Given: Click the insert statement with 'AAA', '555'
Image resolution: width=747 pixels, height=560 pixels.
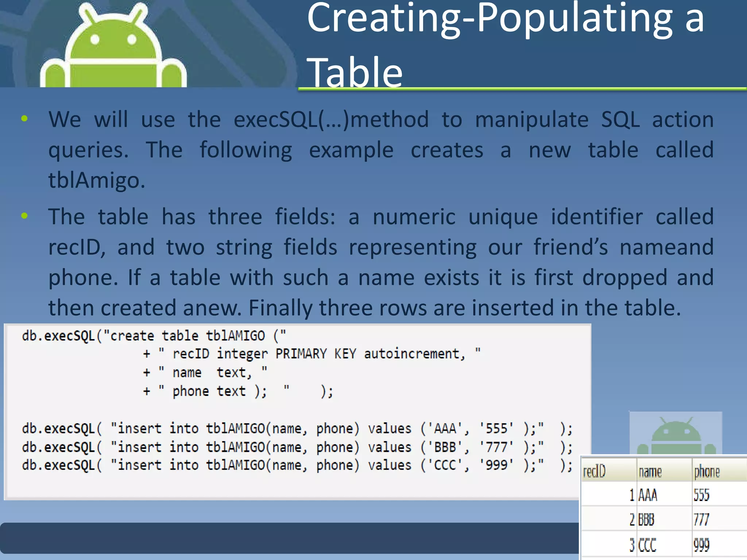Looking at the screenshot, I should tap(297, 428).
